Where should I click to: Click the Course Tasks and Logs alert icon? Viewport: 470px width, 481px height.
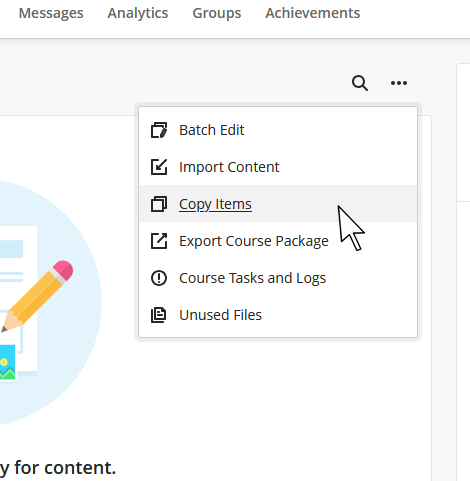pyautogui.click(x=159, y=278)
